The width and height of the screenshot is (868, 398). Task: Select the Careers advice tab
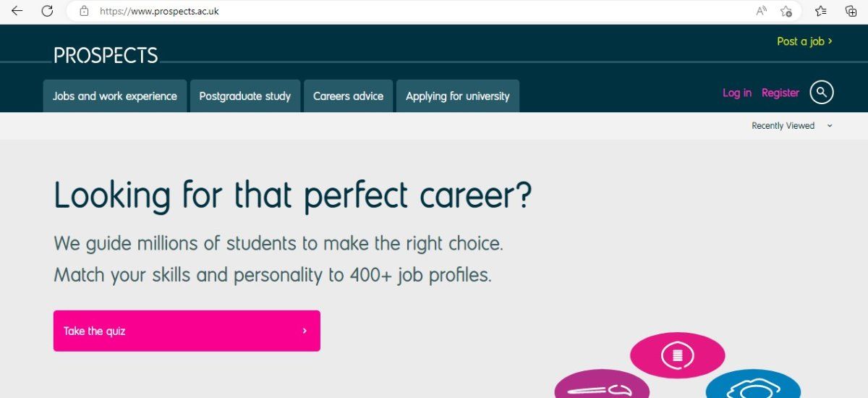tap(348, 96)
